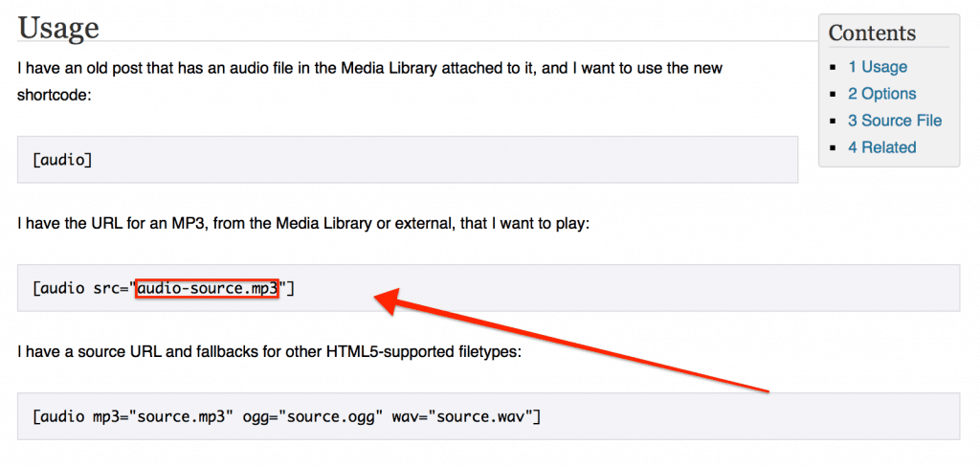
Task: Open the "2 Options" contents link
Action: (881, 94)
